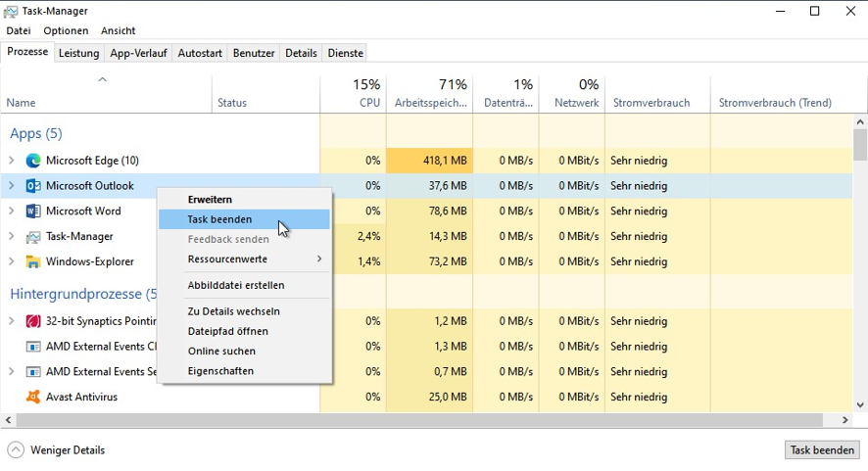Switch to the Autostart tab
The height and width of the screenshot is (471, 868).
pyautogui.click(x=200, y=53)
